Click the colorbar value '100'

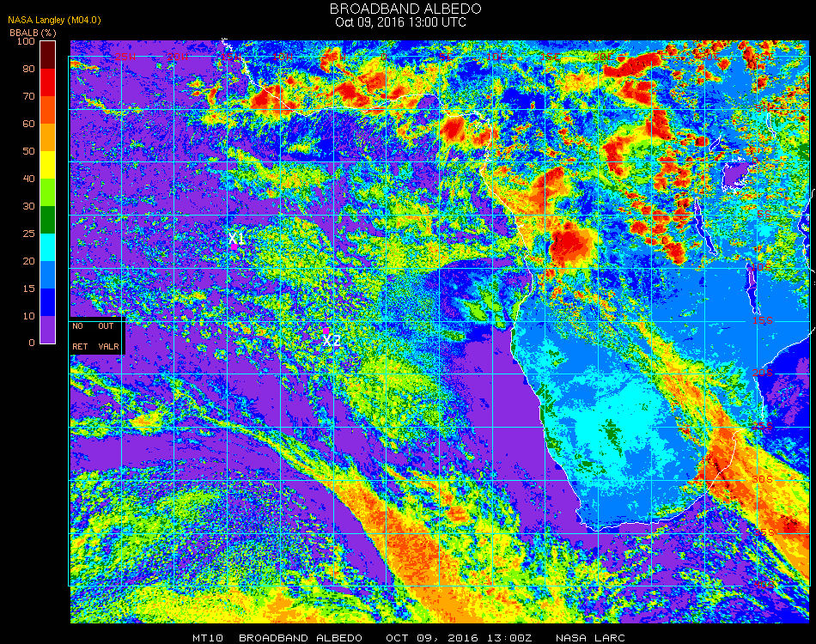(26, 41)
